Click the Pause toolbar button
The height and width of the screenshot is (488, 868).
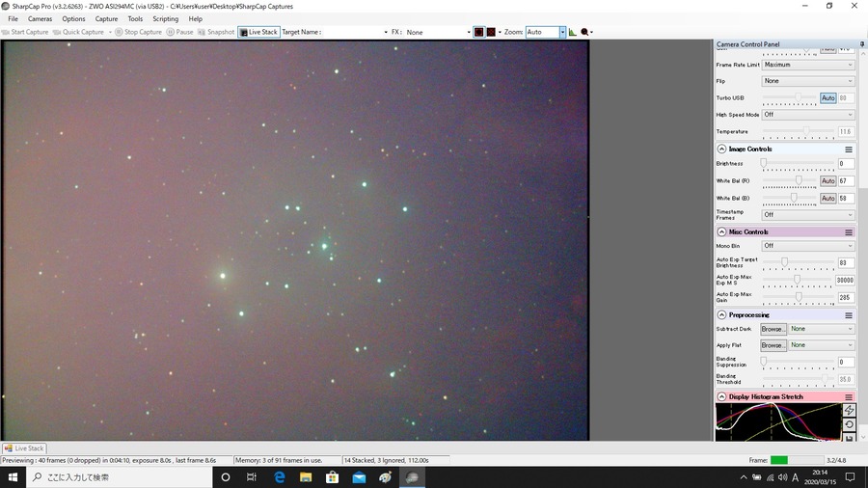180,32
